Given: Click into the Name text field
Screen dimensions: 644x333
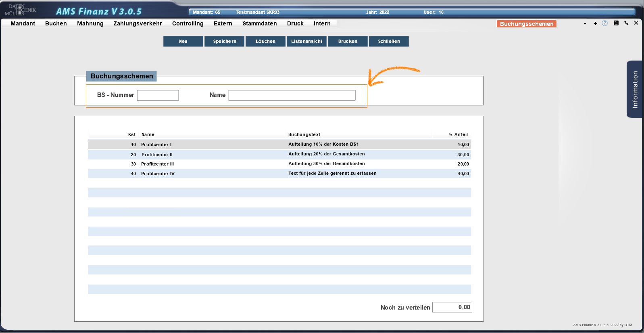Looking at the screenshot, I should [292, 95].
